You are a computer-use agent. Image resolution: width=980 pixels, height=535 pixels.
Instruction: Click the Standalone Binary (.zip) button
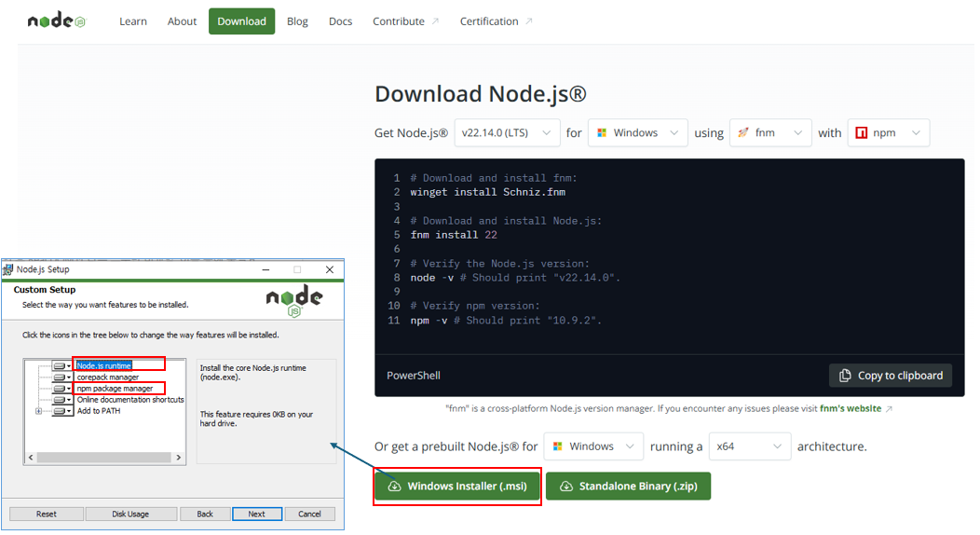pyautogui.click(x=628, y=487)
